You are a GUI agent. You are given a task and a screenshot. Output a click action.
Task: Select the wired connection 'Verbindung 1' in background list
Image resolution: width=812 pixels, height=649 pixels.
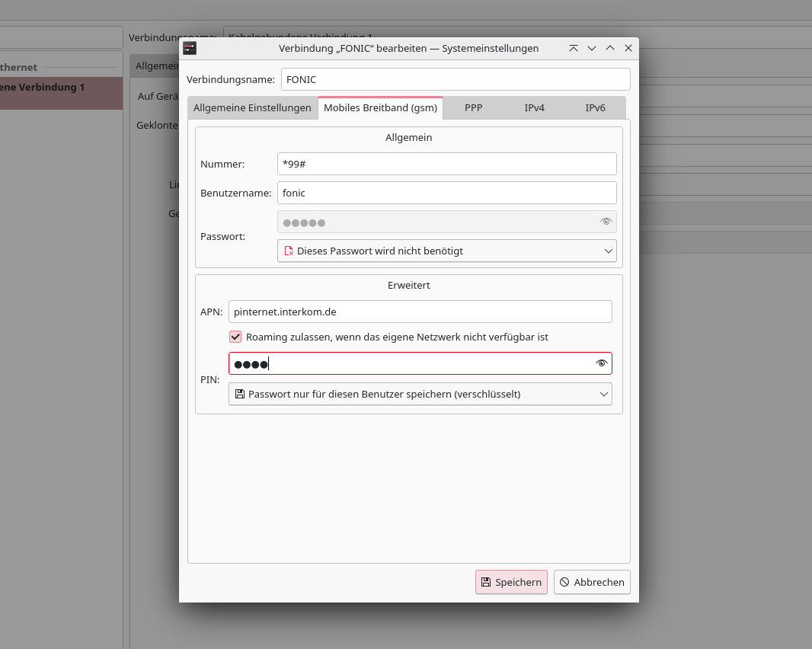61,93
